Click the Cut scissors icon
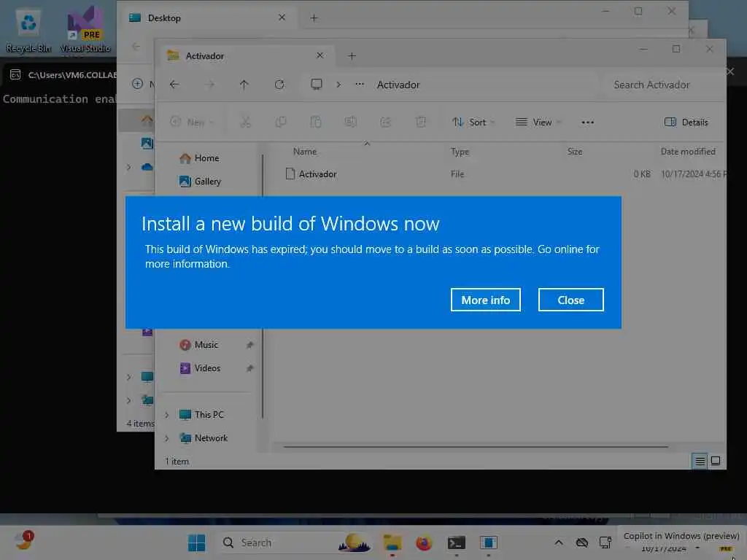747x560 pixels. pyautogui.click(x=245, y=122)
